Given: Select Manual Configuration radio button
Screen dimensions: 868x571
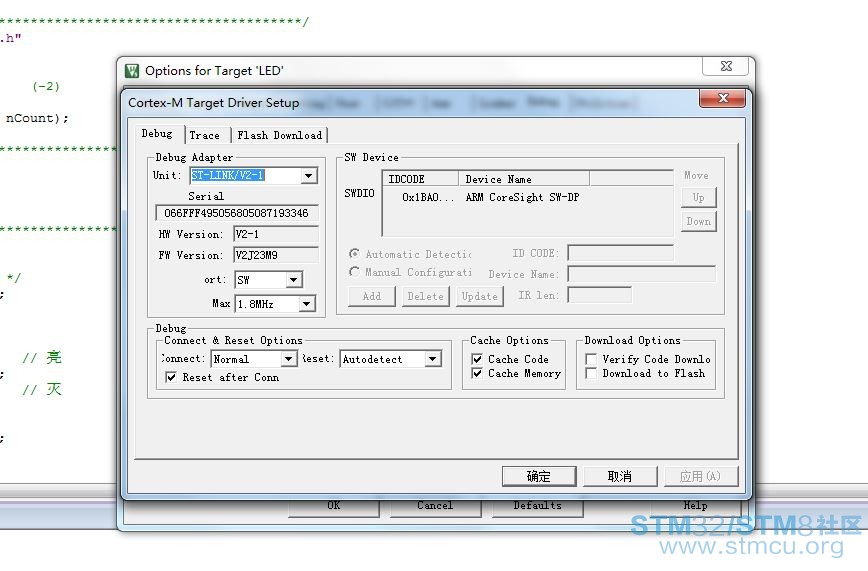Looking at the screenshot, I should tap(354, 272).
